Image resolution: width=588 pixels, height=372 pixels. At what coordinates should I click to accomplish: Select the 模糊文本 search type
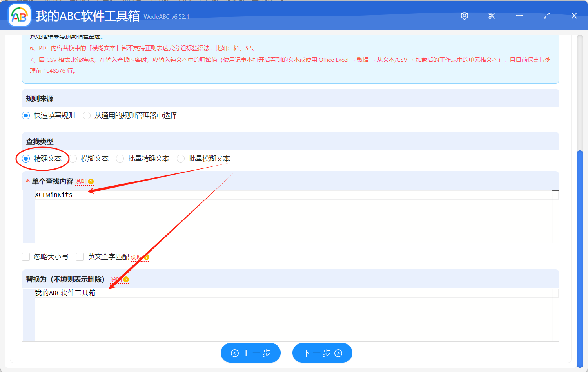73,159
